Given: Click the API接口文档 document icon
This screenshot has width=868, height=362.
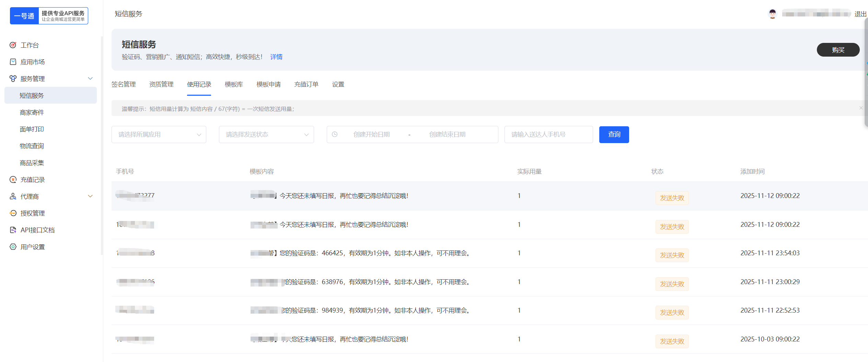Looking at the screenshot, I should point(13,230).
